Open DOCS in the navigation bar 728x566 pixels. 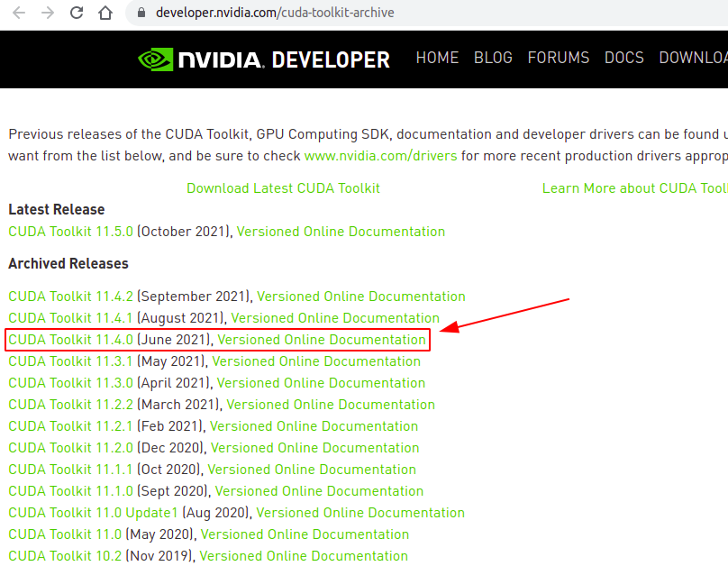click(x=624, y=58)
